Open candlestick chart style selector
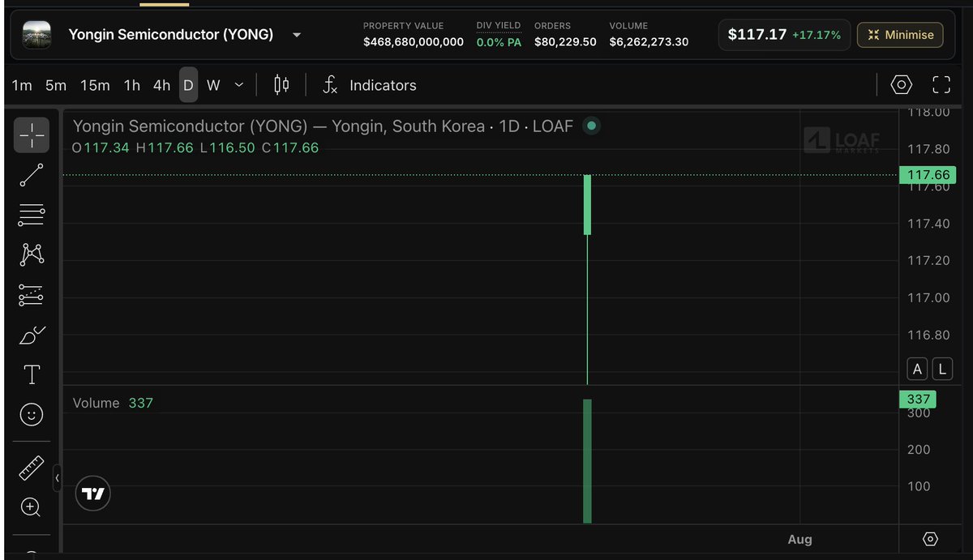This screenshot has width=973, height=560. [x=281, y=85]
